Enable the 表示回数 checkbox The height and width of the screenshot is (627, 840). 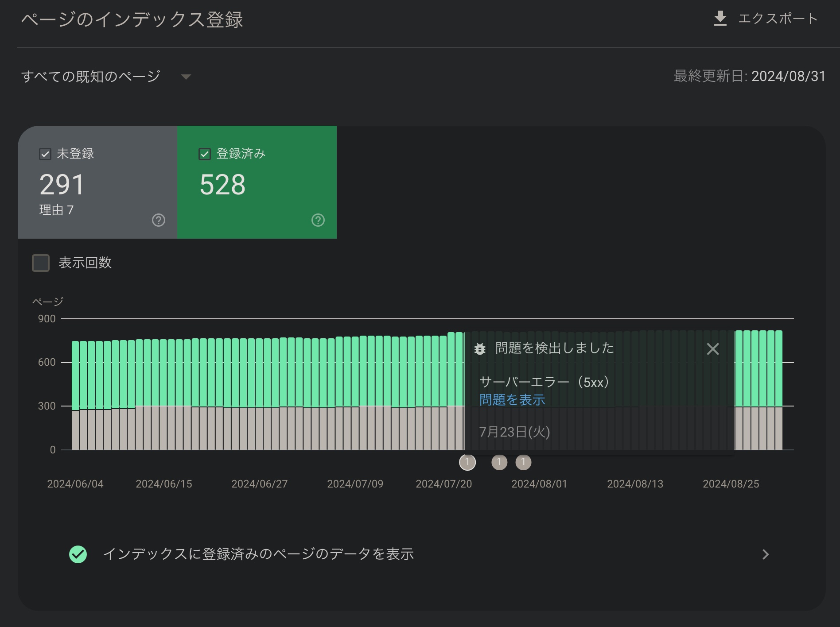coord(41,263)
